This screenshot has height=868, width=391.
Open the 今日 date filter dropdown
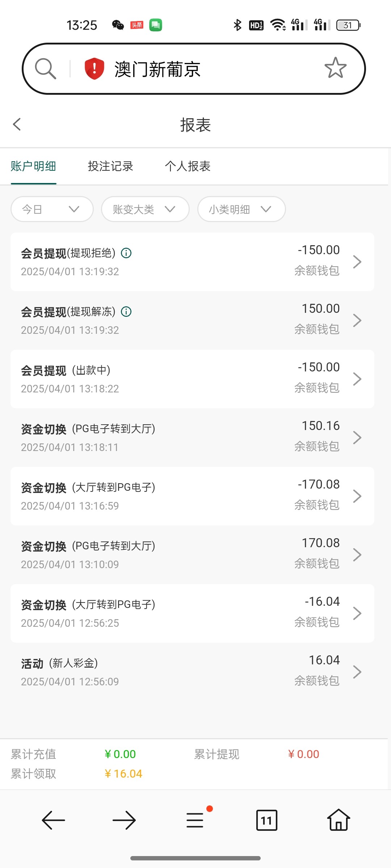[x=52, y=209]
